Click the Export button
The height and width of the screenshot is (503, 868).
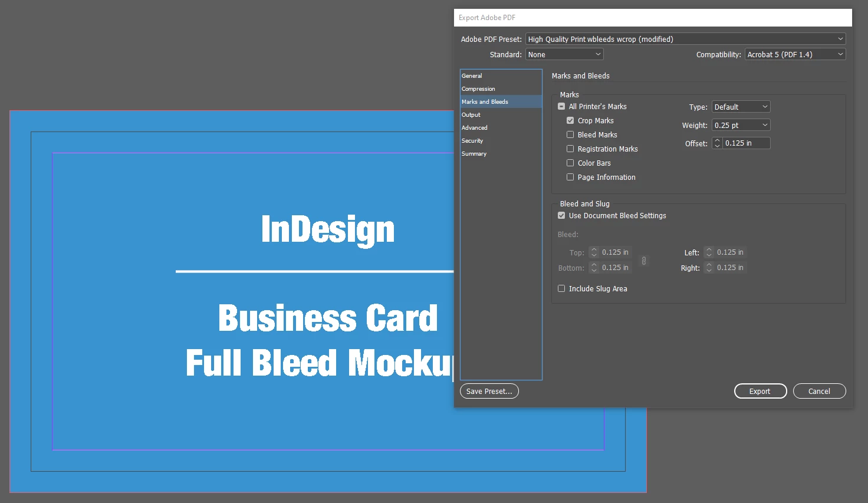(x=760, y=392)
